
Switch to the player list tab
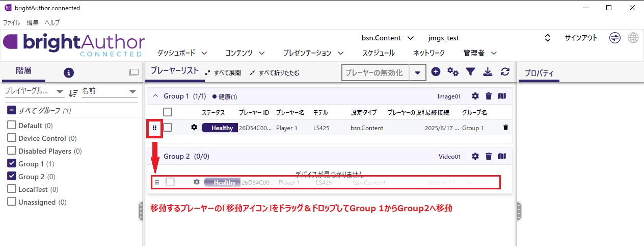(x=174, y=71)
